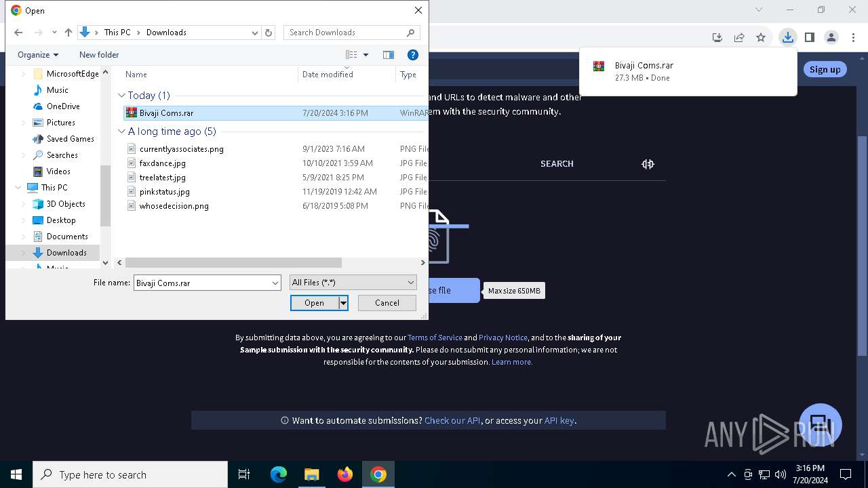Go up one folder level arrow
The image size is (868, 488).
[x=68, y=33]
